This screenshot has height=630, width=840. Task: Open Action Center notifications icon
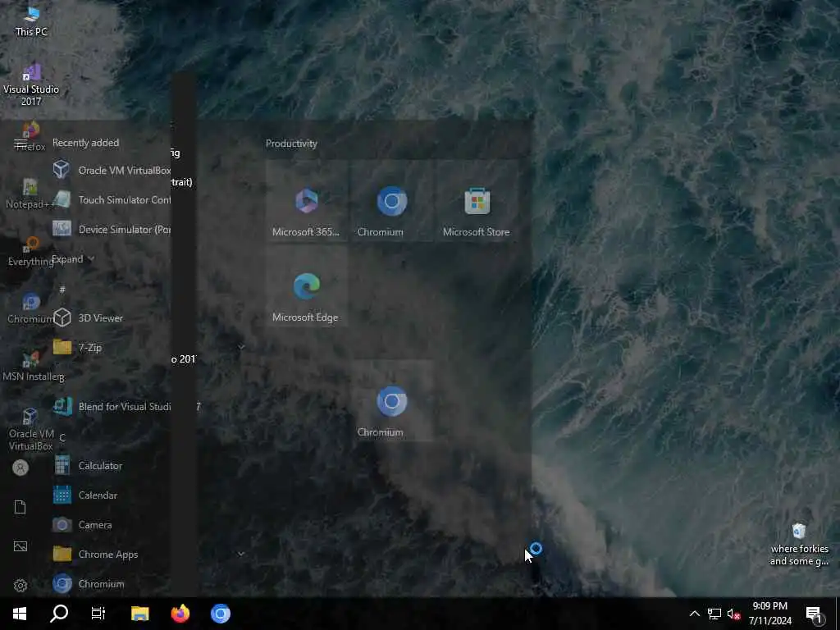(815, 614)
